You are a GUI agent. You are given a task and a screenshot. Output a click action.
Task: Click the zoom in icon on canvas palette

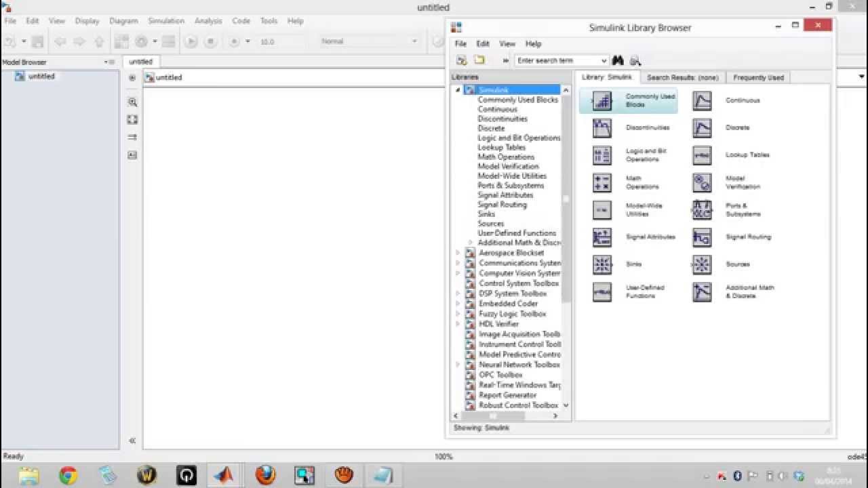[x=132, y=102]
